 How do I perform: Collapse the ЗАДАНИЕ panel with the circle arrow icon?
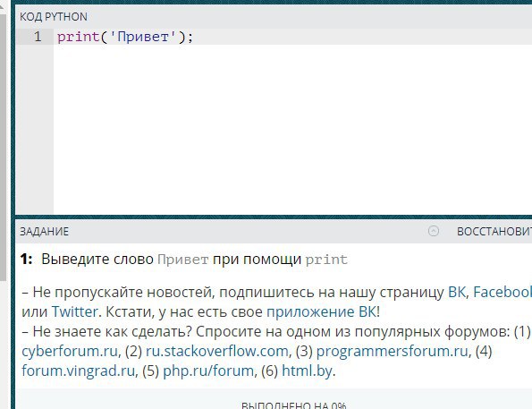434,231
